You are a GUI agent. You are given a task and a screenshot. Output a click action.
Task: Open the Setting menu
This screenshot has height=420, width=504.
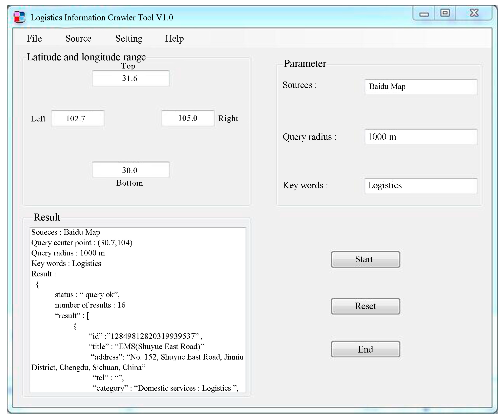(129, 38)
